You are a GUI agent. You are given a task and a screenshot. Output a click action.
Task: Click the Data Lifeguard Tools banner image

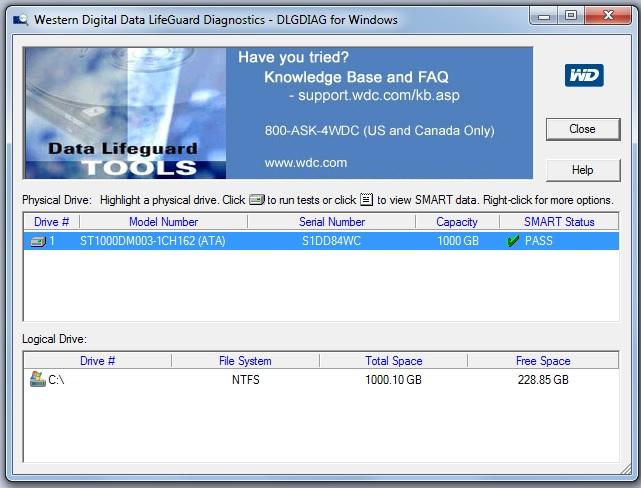pyautogui.click(x=125, y=113)
